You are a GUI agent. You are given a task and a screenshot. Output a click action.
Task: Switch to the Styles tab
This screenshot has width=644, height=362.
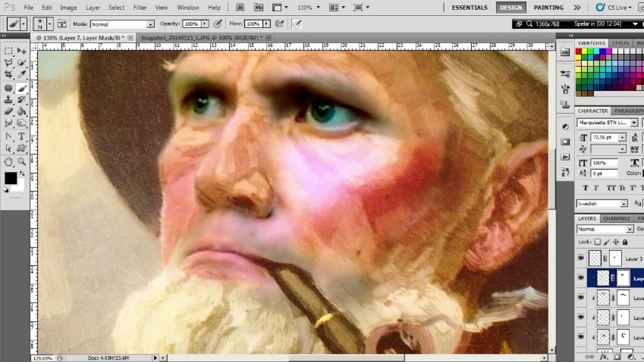(620, 43)
